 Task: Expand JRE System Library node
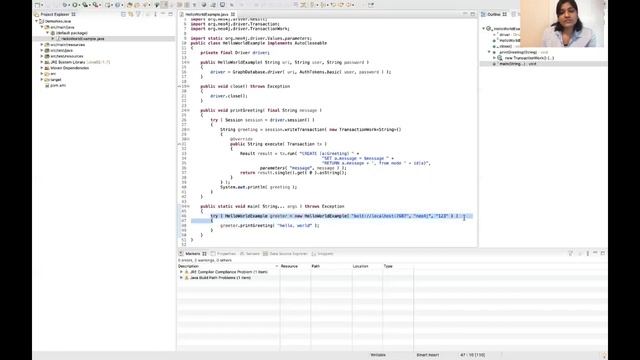42,62
